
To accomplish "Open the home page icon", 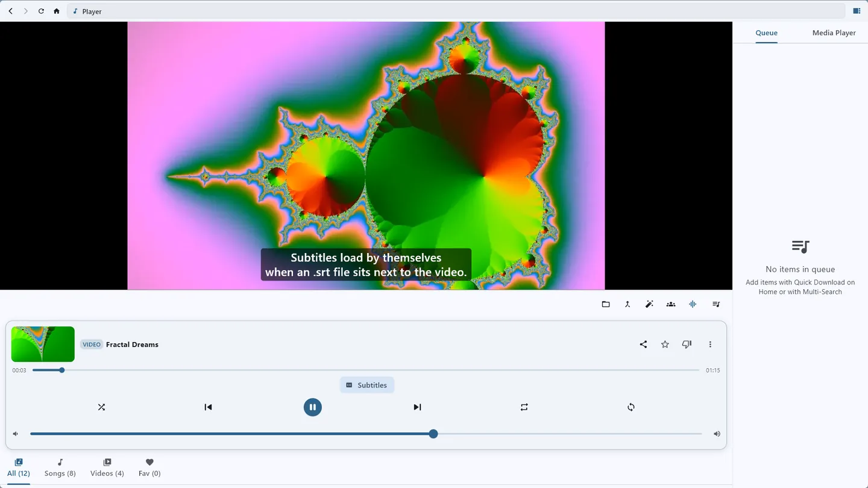I will 57,11.
